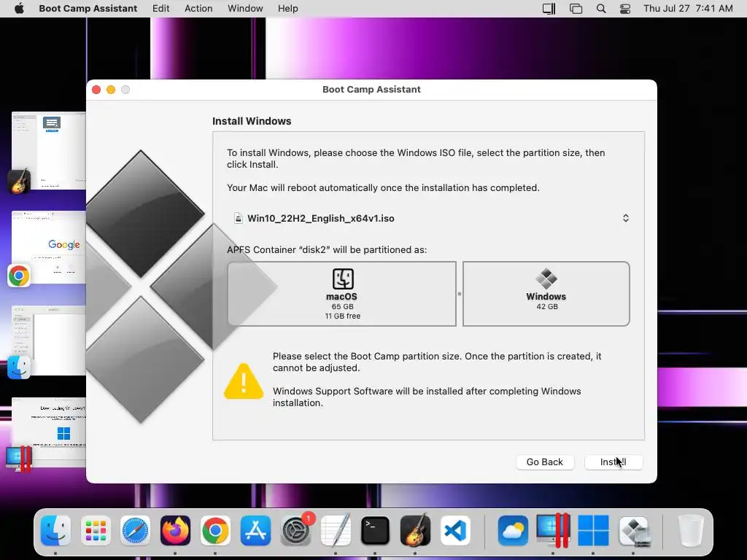747x560 pixels.
Task: Open TextEdit from the Dock
Action: (x=336, y=530)
